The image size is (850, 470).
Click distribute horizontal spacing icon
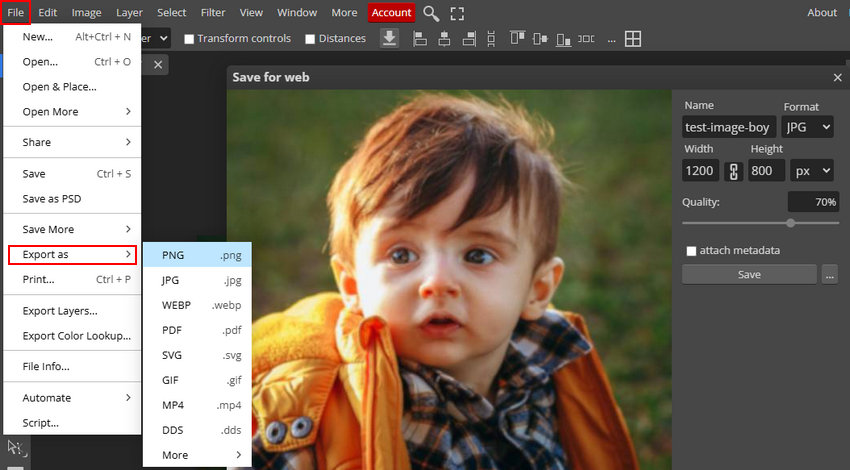[x=586, y=38]
